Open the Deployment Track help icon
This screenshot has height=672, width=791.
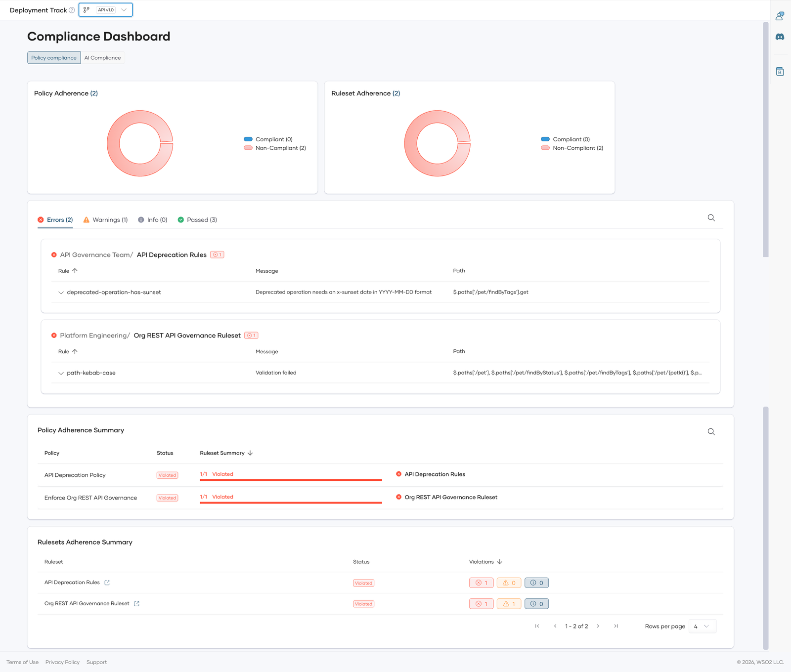point(72,10)
